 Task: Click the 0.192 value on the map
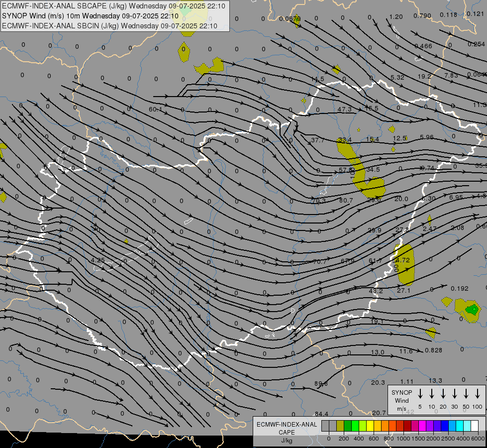(459, 289)
